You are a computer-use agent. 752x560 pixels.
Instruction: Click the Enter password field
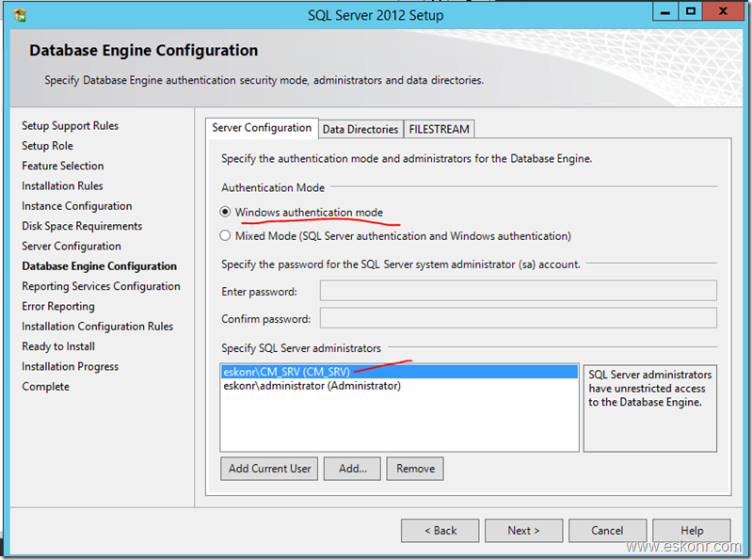519,291
